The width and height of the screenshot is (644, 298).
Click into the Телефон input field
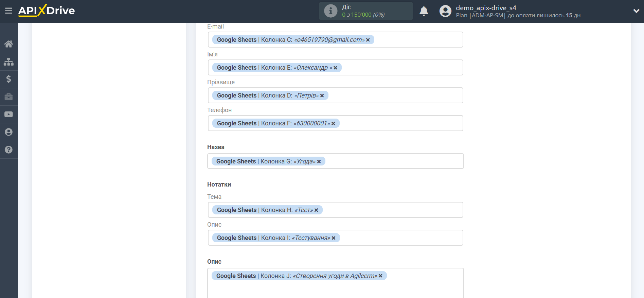point(335,123)
